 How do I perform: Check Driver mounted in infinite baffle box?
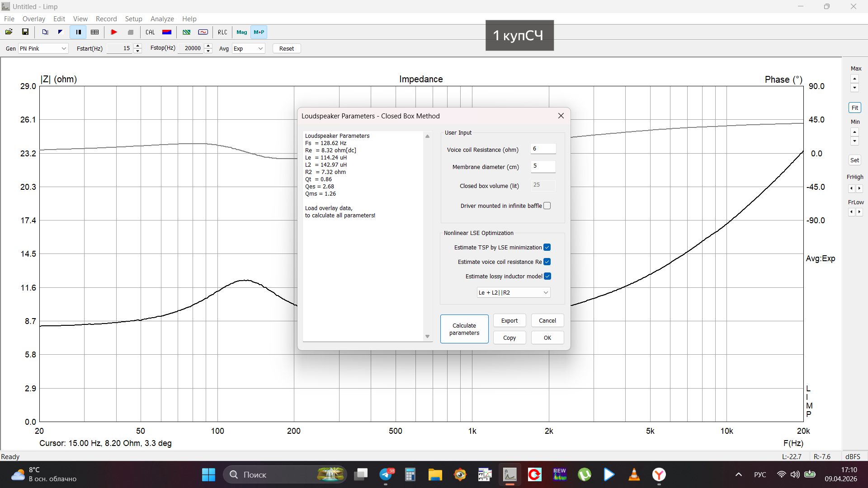coord(547,206)
